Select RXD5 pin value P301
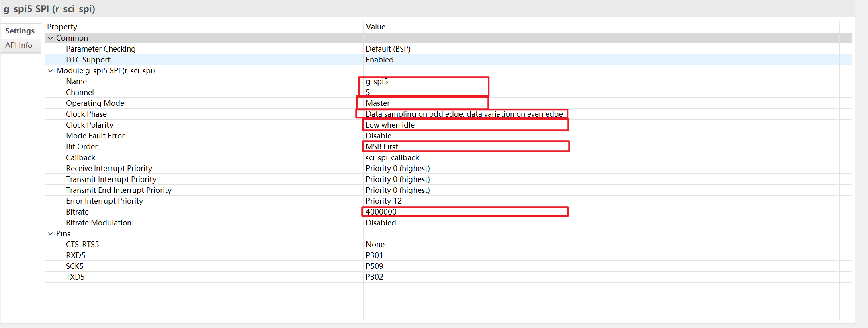The width and height of the screenshot is (868, 328). [375, 256]
